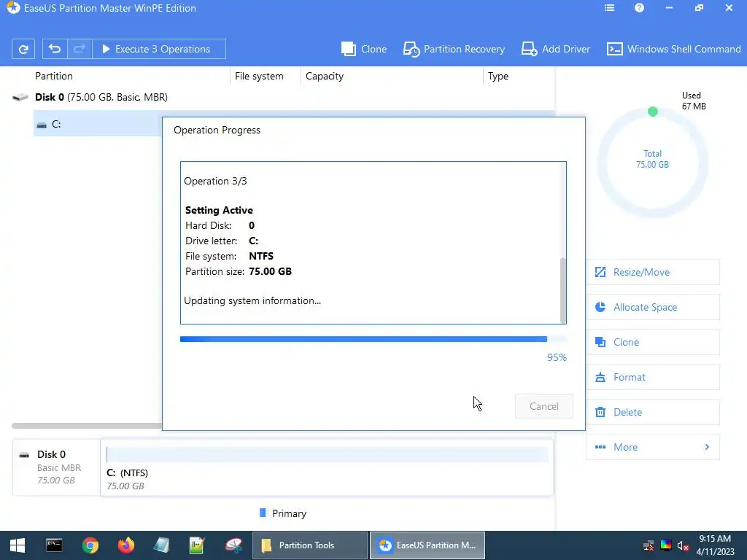Image resolution: width=747 pixels, height=560 pixels.
Task: Choose Allocate Space action
Action: pyautogui.click(x=653, y=307)
